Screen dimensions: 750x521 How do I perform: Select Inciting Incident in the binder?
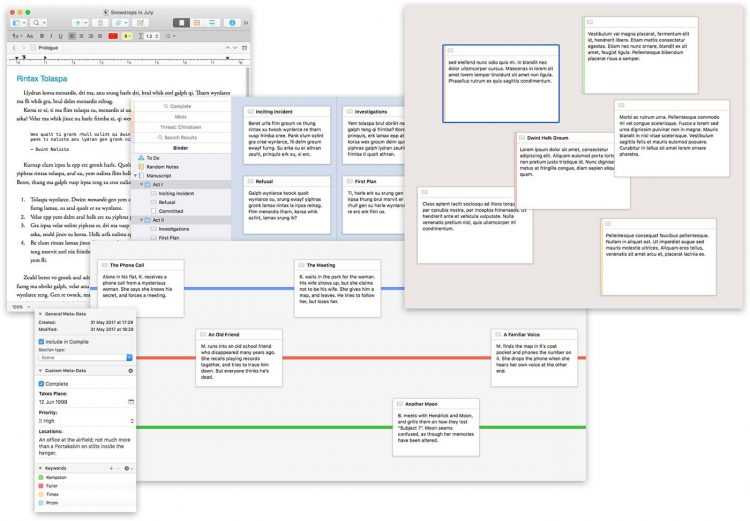(x=176, y=193)
